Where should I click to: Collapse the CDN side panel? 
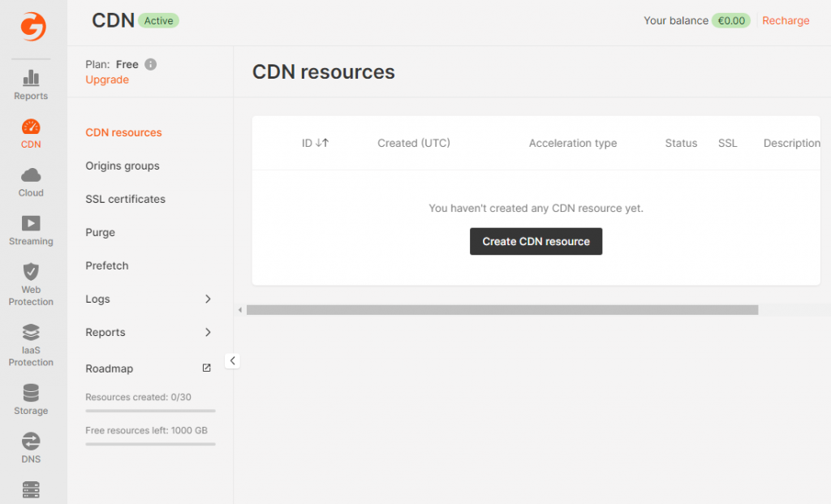(232, 360)
